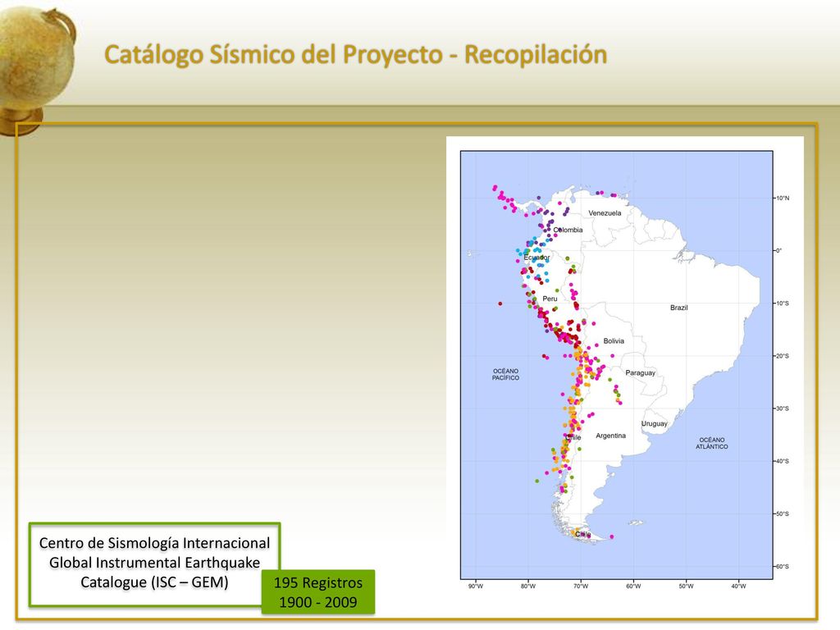Click the '195 Registros 1900 - 2009' green box
Viewport: 840px width, 630px height.
(x=318, y=592)
